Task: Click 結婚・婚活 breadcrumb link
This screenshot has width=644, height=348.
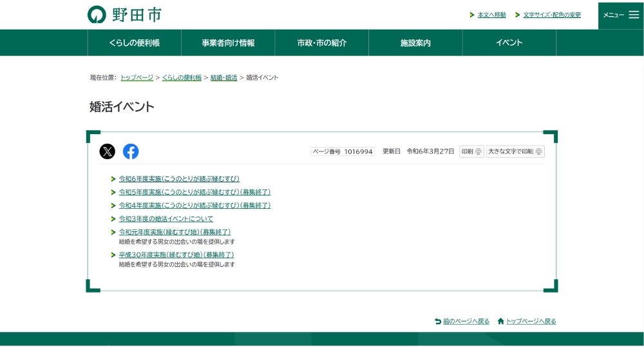Action: point(223,77)
